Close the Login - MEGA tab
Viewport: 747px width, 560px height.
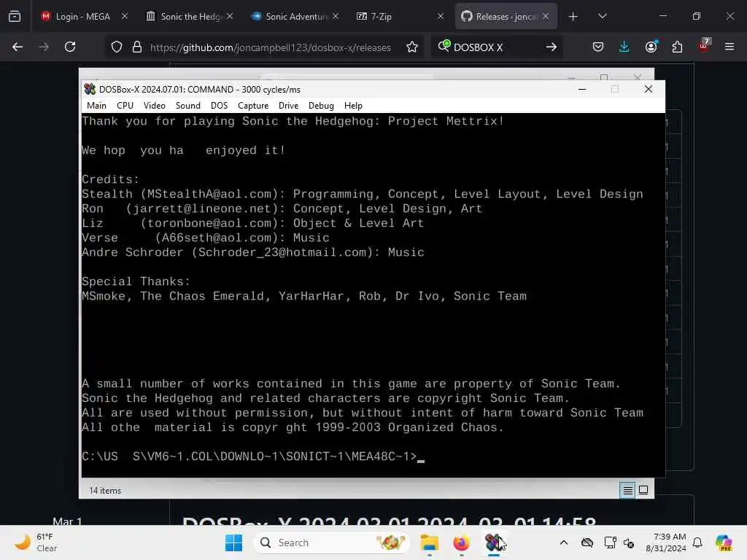coord(125,17)
